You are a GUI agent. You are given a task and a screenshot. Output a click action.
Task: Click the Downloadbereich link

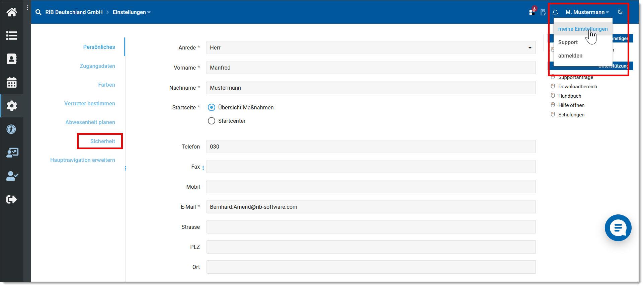click(577, 87)
